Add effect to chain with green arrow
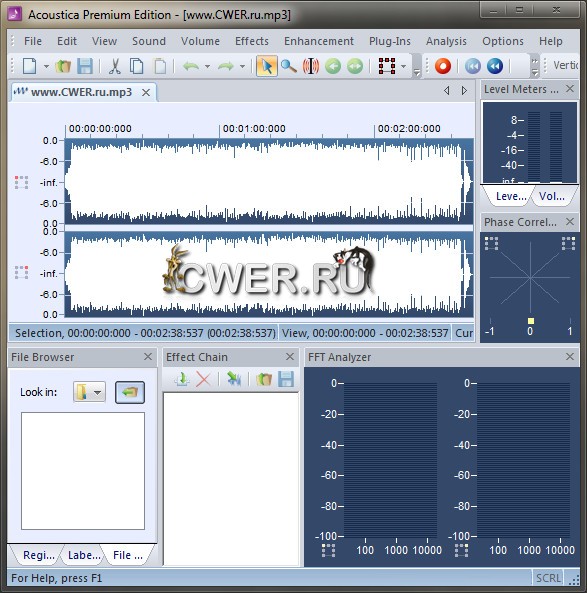This screenshot has height=593, width=587. point(182,379)
